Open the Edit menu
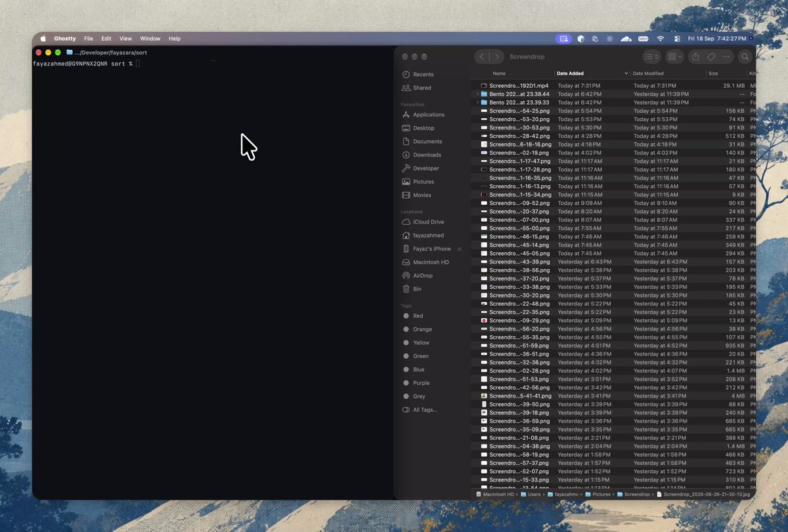Screen dimensions: 788x532 coord(106,39)
